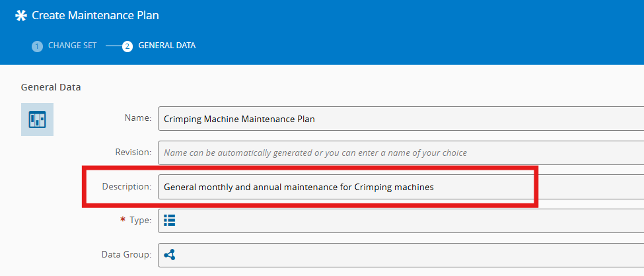644x276 pixels.
Task: Click the maintenance plan entity icon
Action: coord(37,120)
